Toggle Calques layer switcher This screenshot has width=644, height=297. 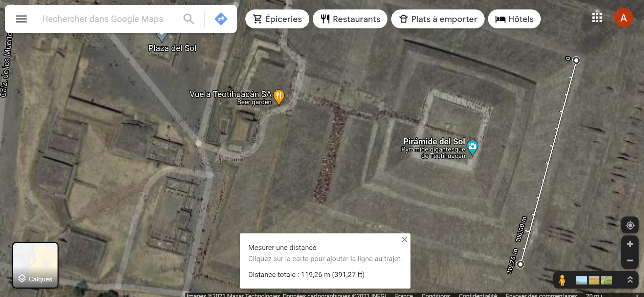click(35, 265)
